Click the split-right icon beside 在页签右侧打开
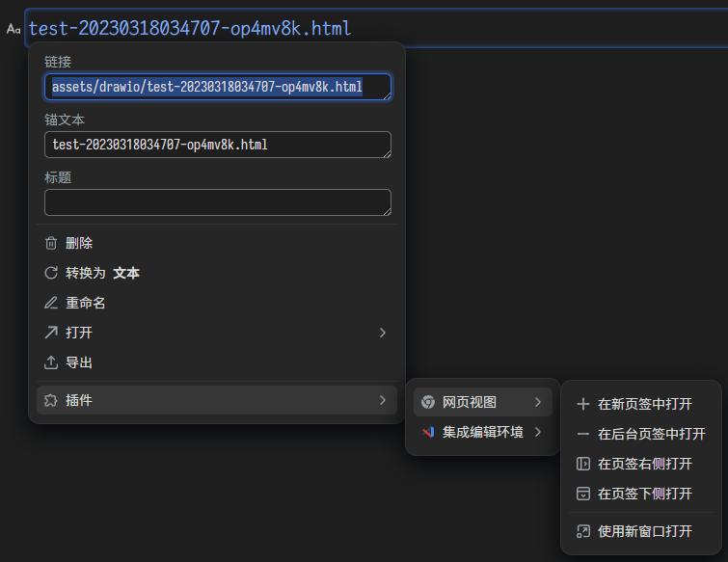 pyautogui.click(x=583, y=464)
